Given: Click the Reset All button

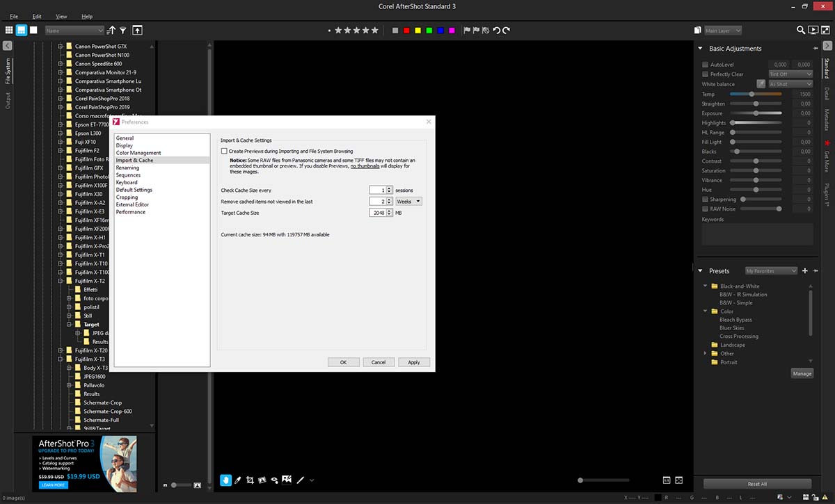Looking at the screenshot, I should (x=757, y=484).
